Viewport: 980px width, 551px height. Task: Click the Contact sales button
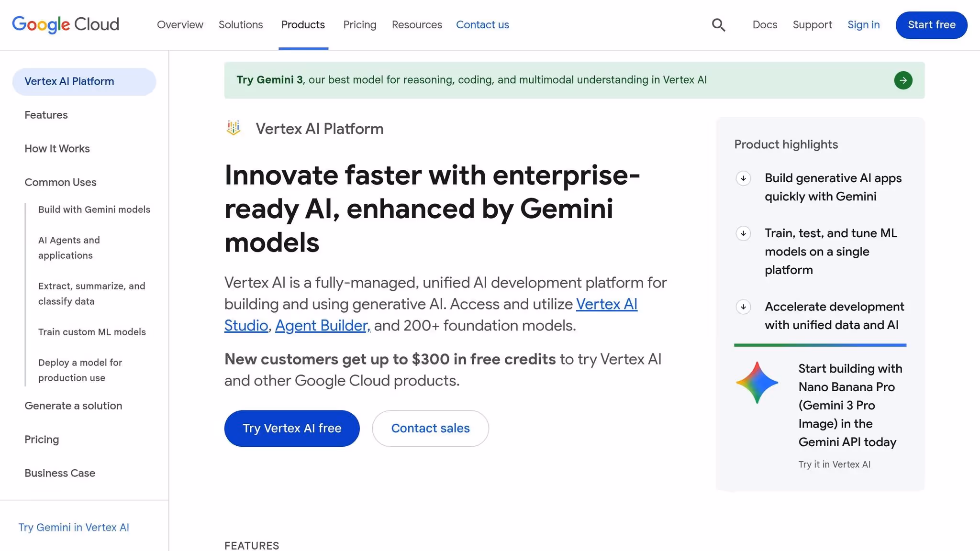430,428
